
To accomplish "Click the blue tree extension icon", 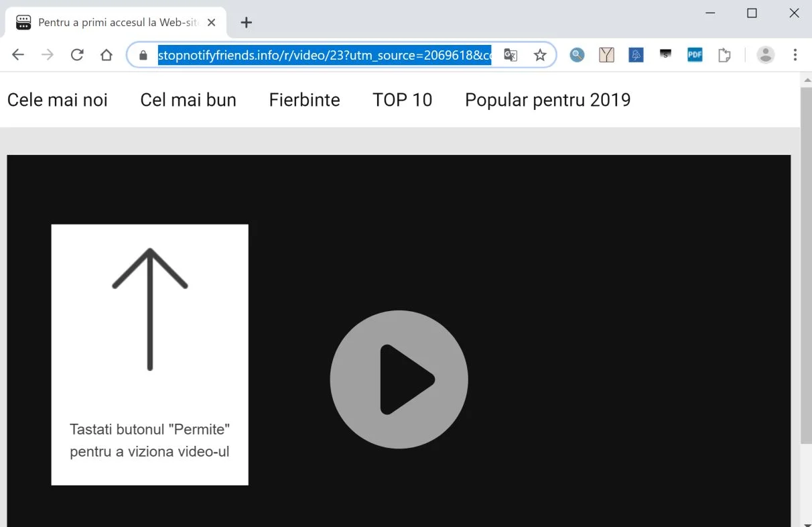I will (x=636, y=55).
